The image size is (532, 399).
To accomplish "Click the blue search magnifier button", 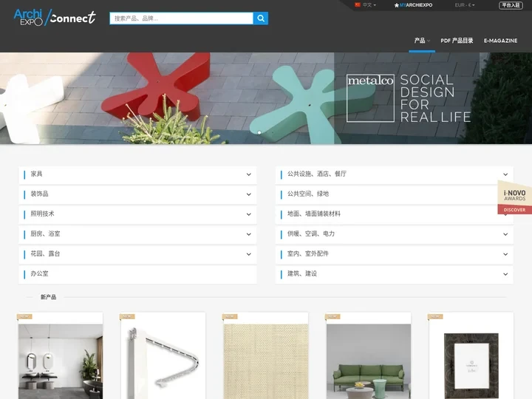I will tap(261, 18).
